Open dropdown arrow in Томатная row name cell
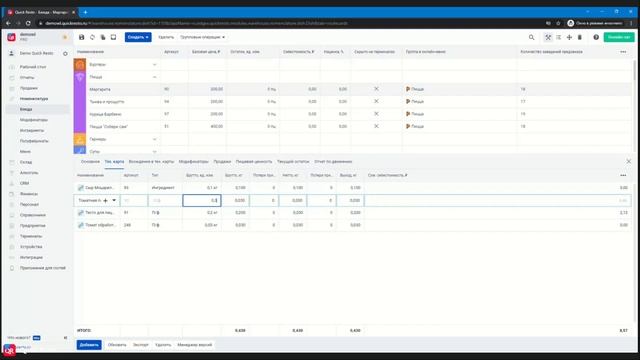The height and width of the screenshot is (360, 640). pos(114,200)
